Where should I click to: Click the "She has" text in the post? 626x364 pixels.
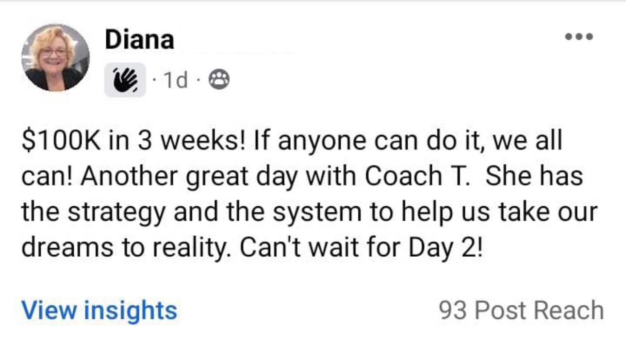[x=533, y=177]
